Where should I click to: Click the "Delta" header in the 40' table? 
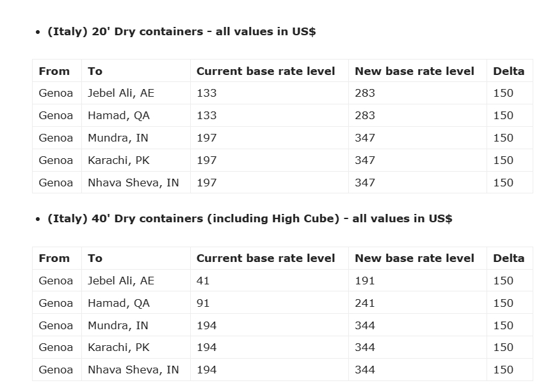pyautogui.click(x=508, y=258)
